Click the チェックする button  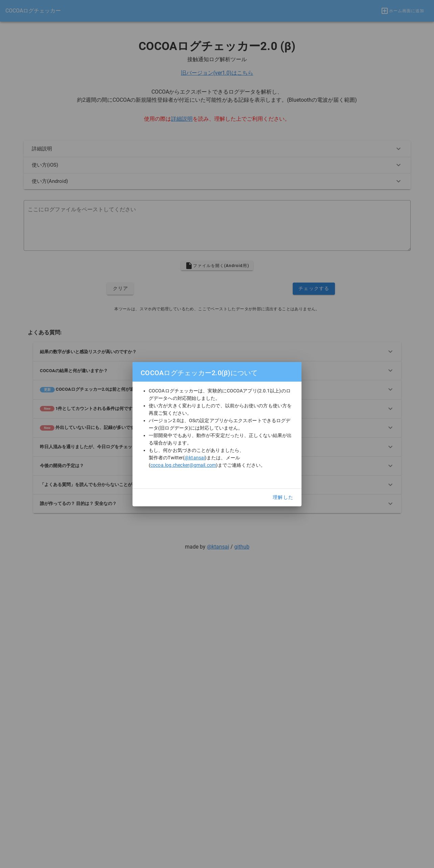314,289
